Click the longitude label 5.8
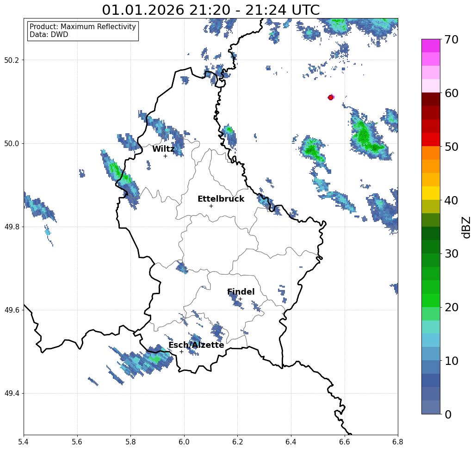The image size is (476, 450). point(130,442)
